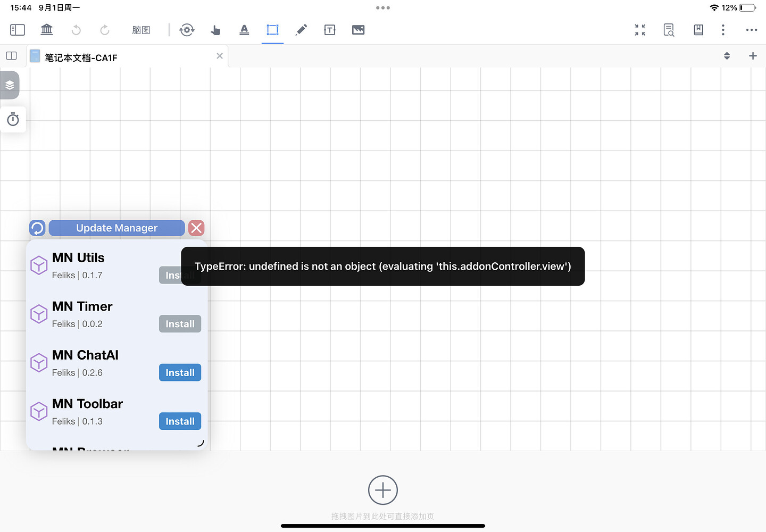766x532 pixels.
Task: Install the MN Toolbar add-on
Action: click(x=180, y=421)
